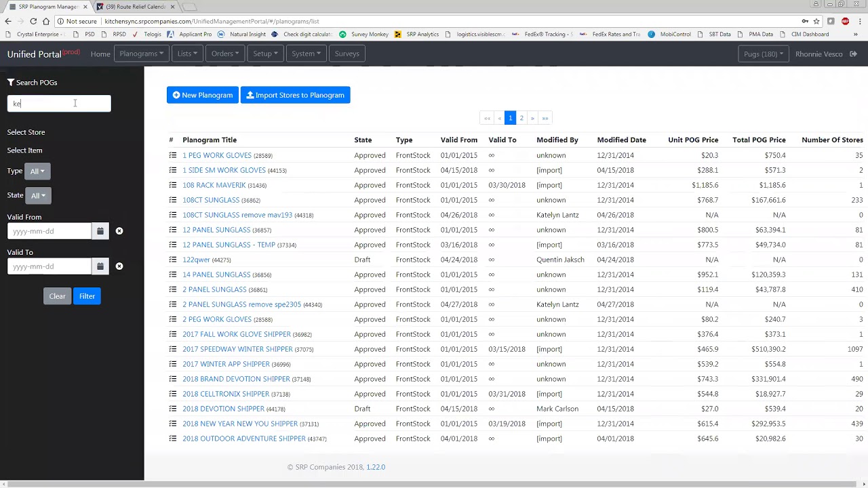Open 2017 SPEEDWAY WINTER SHIPPER link
This screenshot has height=488, width=868.
(237, 349)
